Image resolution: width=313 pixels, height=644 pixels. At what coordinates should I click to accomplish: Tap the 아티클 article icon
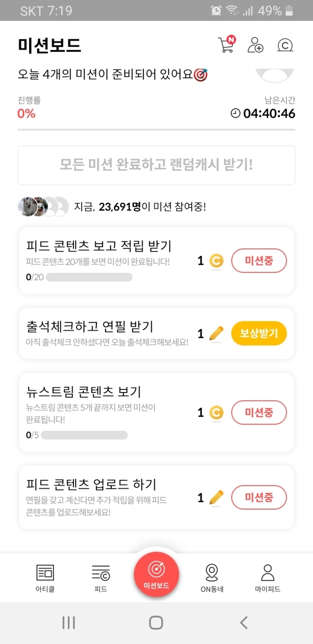(45, 578)
